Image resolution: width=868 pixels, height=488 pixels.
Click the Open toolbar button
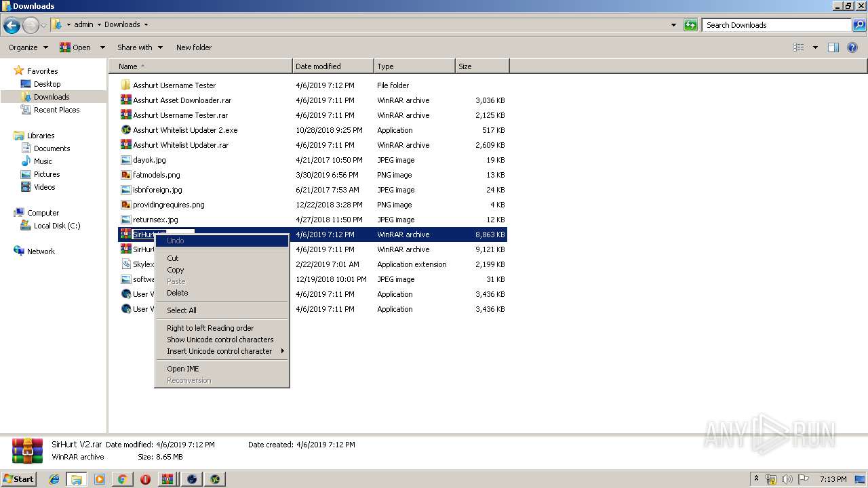[75, 47]
